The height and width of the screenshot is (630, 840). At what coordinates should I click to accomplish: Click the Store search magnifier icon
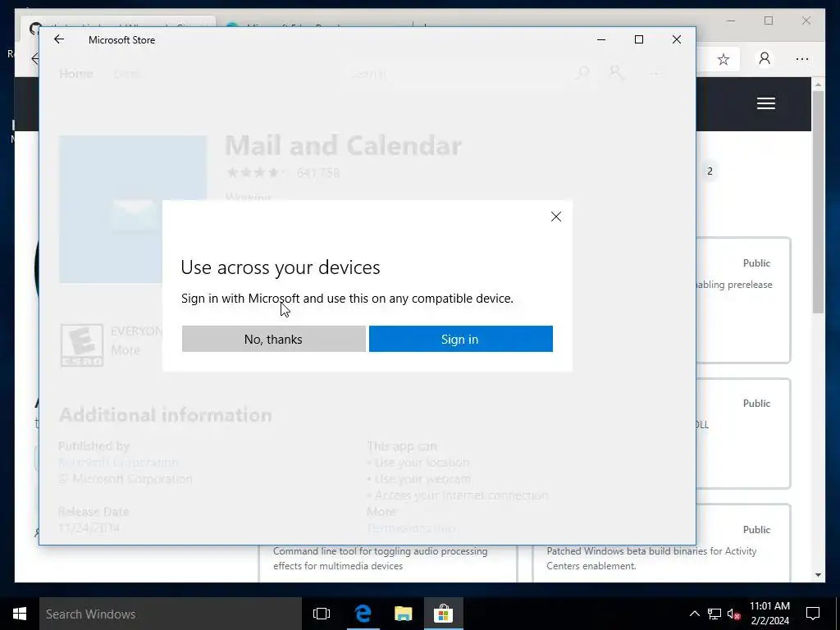[582, 73]
